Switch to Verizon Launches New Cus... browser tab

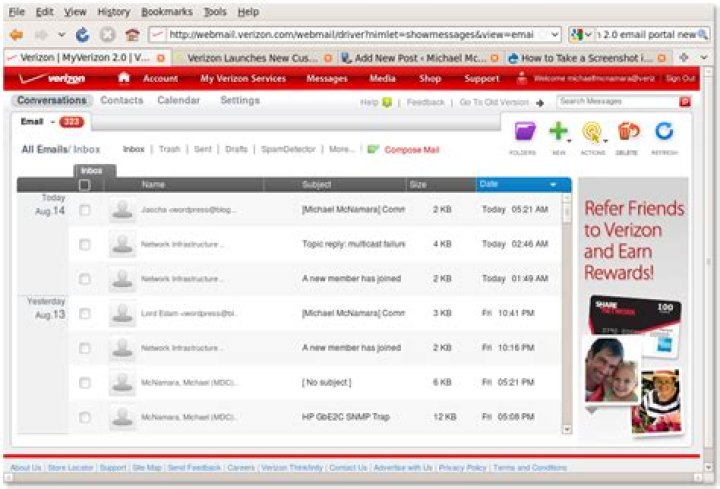[254, 58]
